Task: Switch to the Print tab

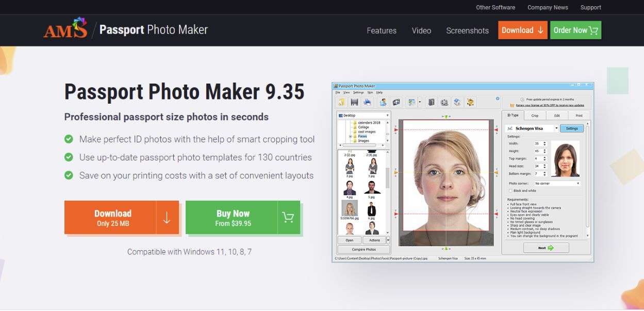Action: click(579, 116)
